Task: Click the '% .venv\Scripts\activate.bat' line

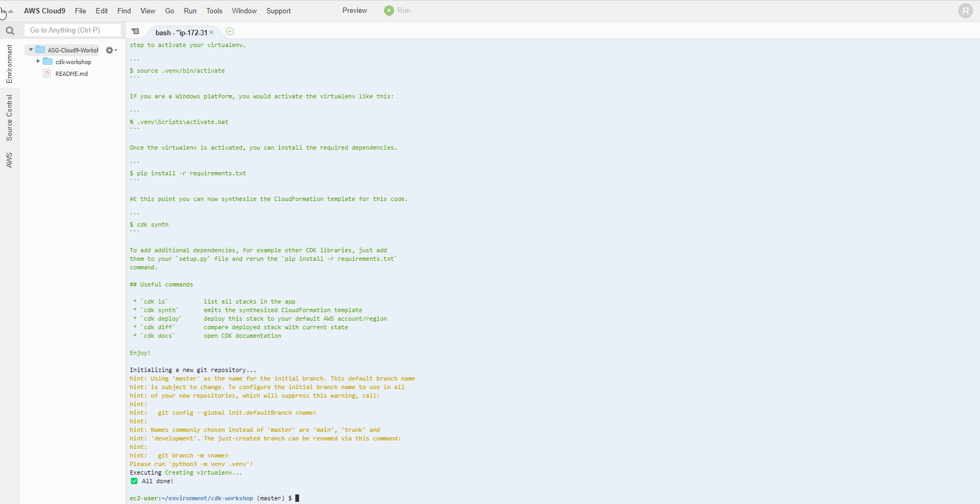Action: click(x=179, y=122)
